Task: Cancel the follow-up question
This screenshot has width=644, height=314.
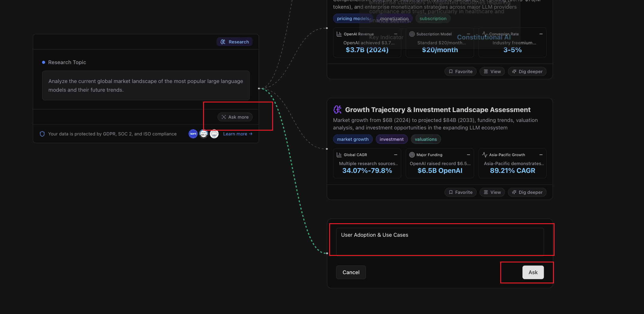Action: tap(351, 272)
